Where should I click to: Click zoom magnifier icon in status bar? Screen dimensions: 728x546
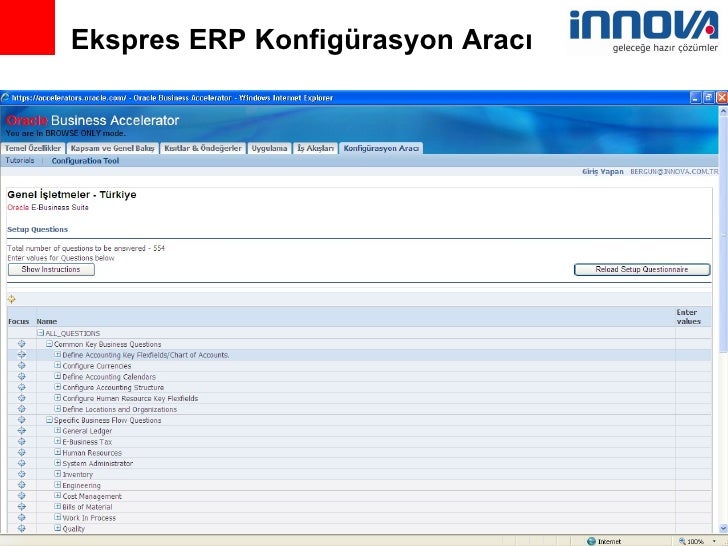pyautogui.click(x=682, y=541)
